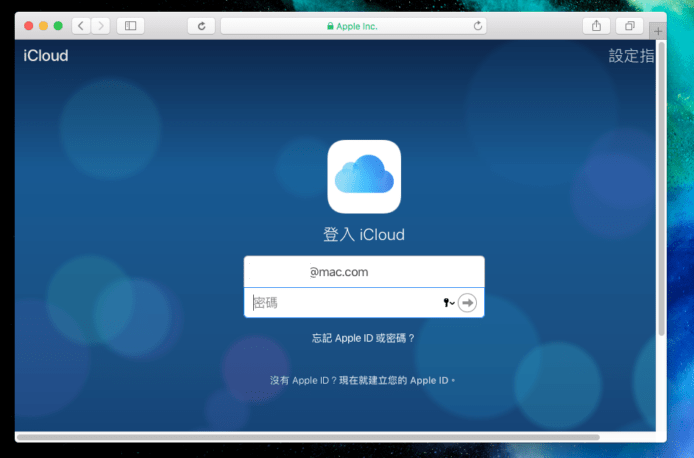
Task: Click the iCloud title in the header
Action: coord(46,56)
